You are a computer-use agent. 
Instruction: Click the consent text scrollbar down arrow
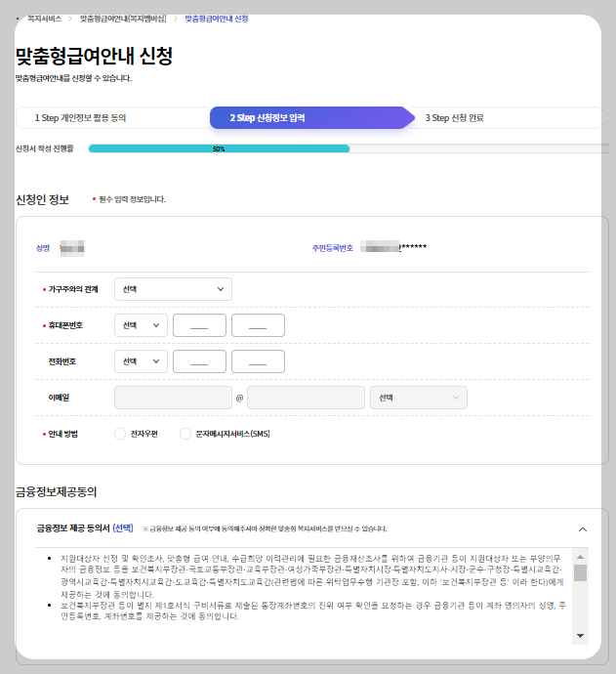580,636
